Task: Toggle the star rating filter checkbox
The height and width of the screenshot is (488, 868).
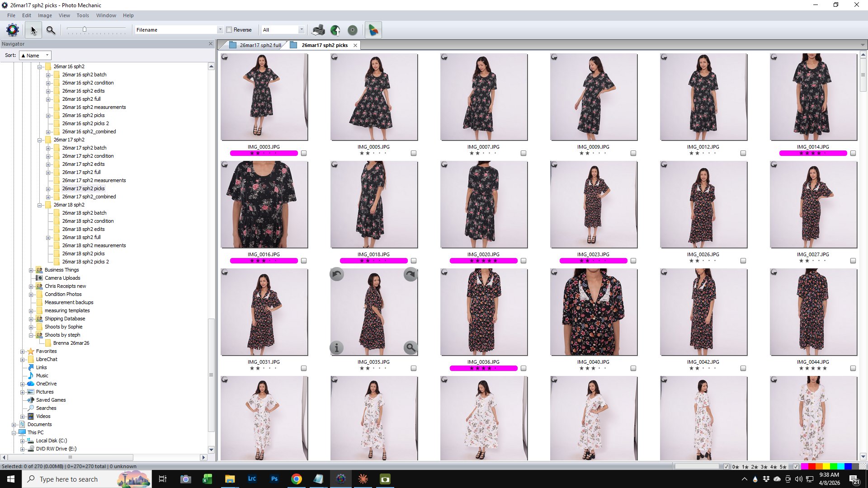Action: pos(726,466)
